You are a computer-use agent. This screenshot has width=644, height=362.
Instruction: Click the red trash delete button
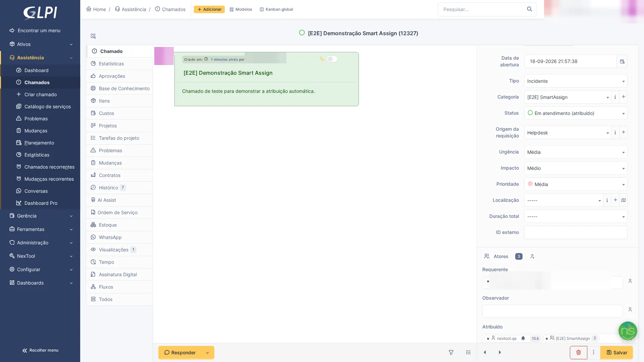pos(578,352)
